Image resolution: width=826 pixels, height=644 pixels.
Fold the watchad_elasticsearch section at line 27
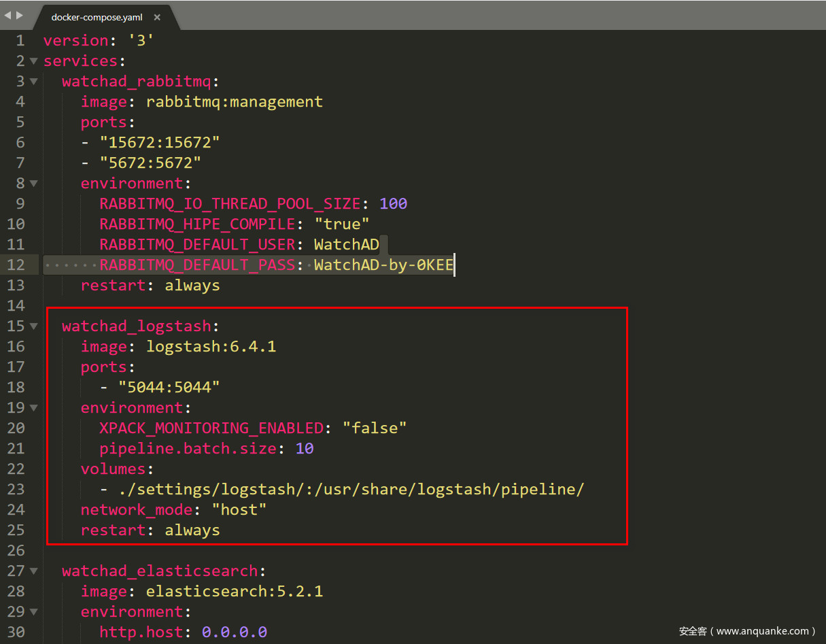33,571
